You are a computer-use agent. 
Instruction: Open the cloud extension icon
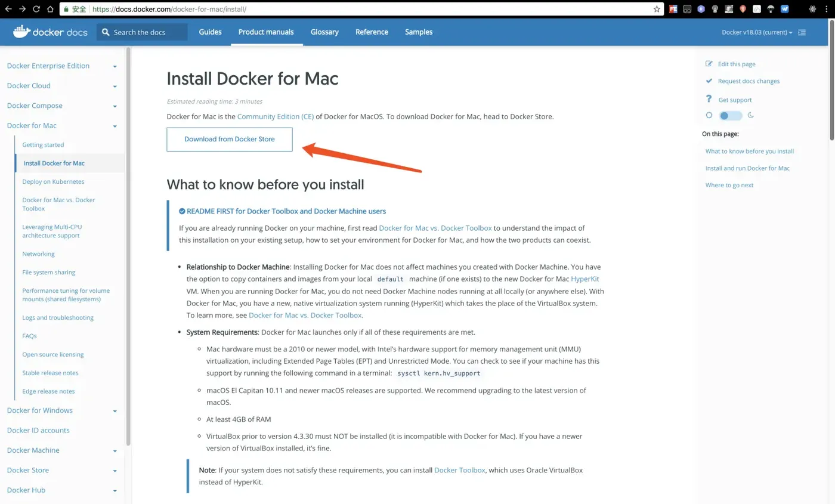(x=756, y=9)
